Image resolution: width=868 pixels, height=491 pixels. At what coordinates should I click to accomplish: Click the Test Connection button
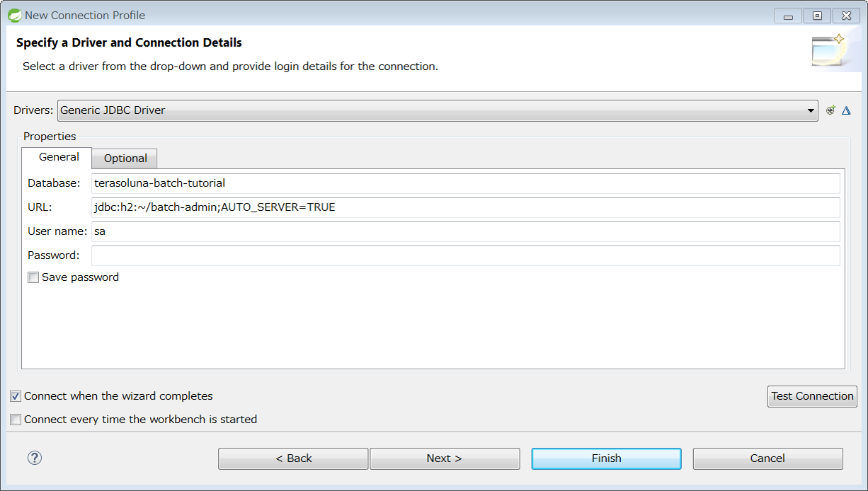click(812, 396)
